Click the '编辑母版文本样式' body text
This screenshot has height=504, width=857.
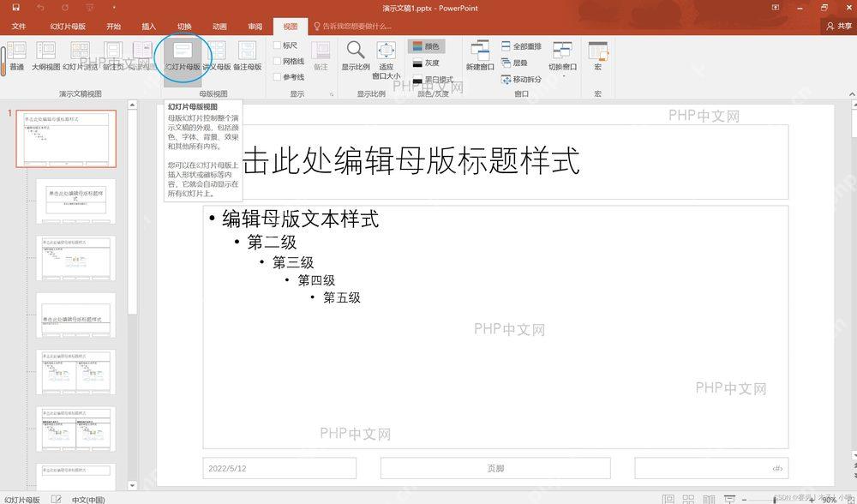click(300, 219)
